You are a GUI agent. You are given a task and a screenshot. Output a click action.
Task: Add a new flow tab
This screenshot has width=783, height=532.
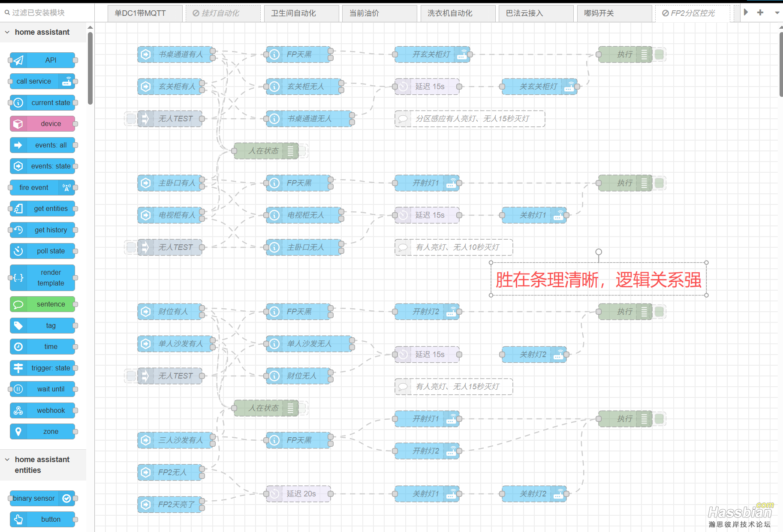[x=760, y=12]
